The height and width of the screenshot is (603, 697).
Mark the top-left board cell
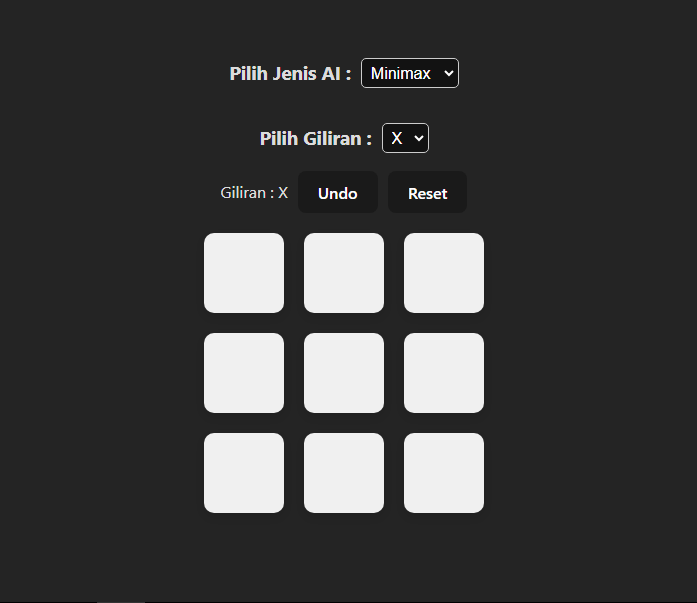(x=244, y=273)
